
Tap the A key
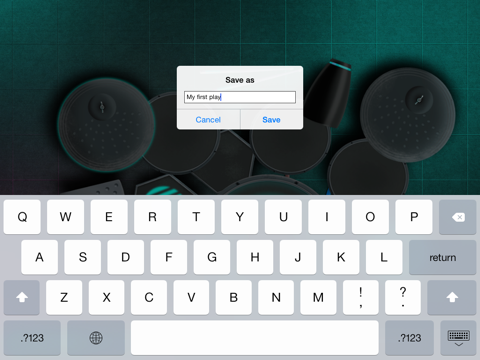click(x=39, y=257)
